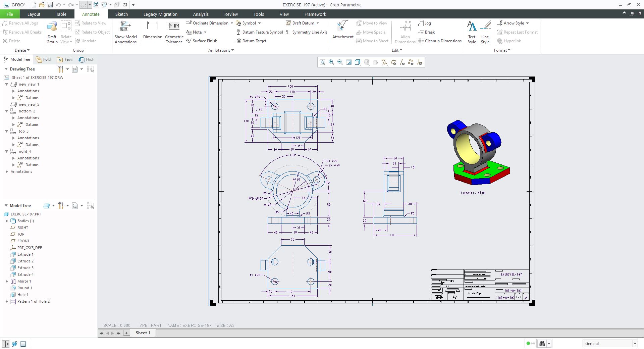The width and height of the screenshot is (644, 349).
Task: Select the isometric view thumbnail in drawing
Action: [478, 153]
